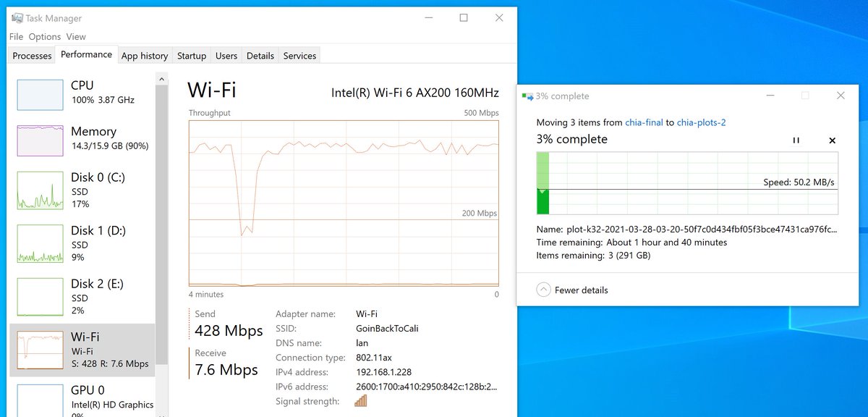Switch to the App history tab

(145, 56)
